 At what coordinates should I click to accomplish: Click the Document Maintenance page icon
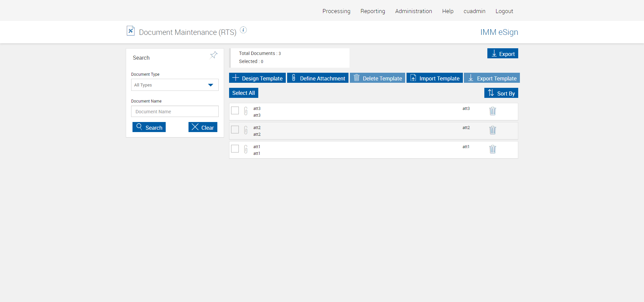(x=130, y=31)
